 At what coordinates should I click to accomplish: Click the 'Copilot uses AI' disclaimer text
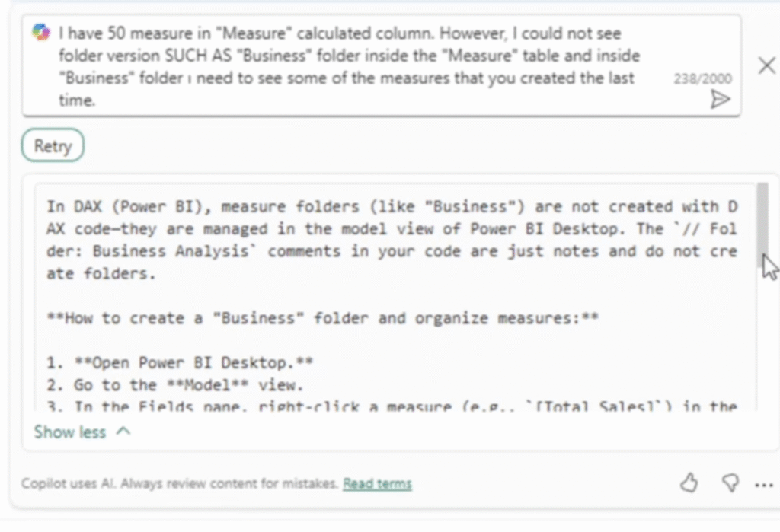pyautogui.click(x=179, y=483)
